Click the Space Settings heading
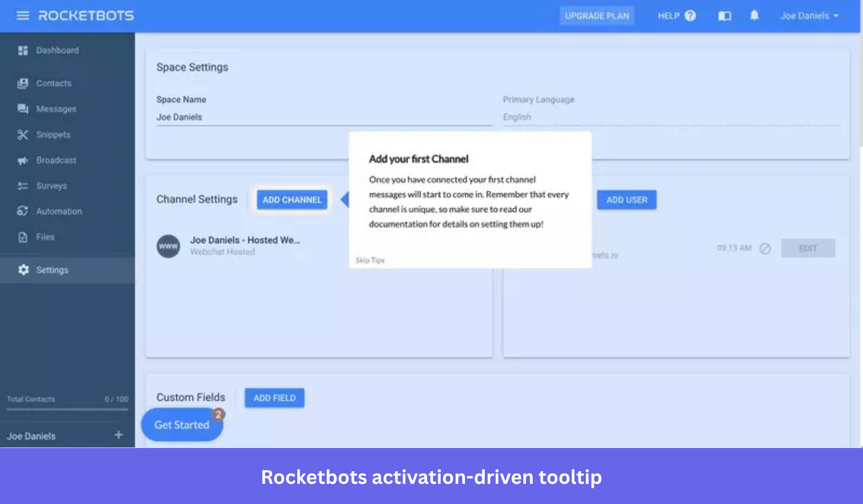The width and height of the screenshot is (863, 504). coord(192,68)
